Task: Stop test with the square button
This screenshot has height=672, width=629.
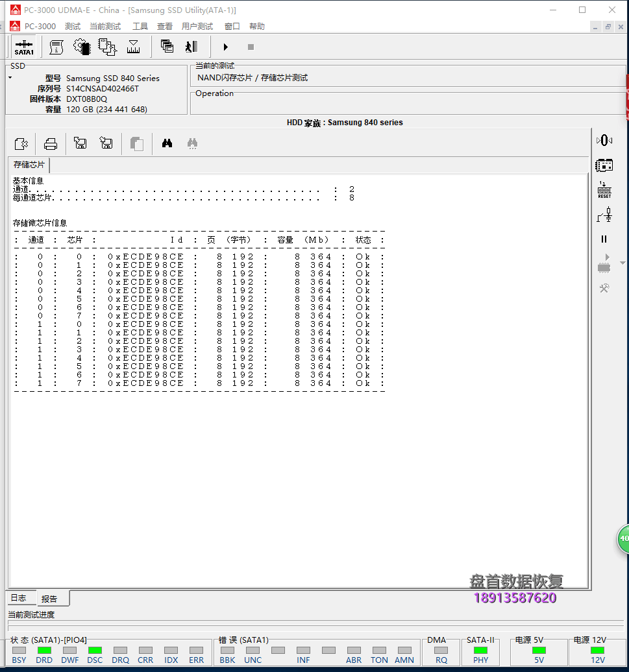Action: click(251, 47)
